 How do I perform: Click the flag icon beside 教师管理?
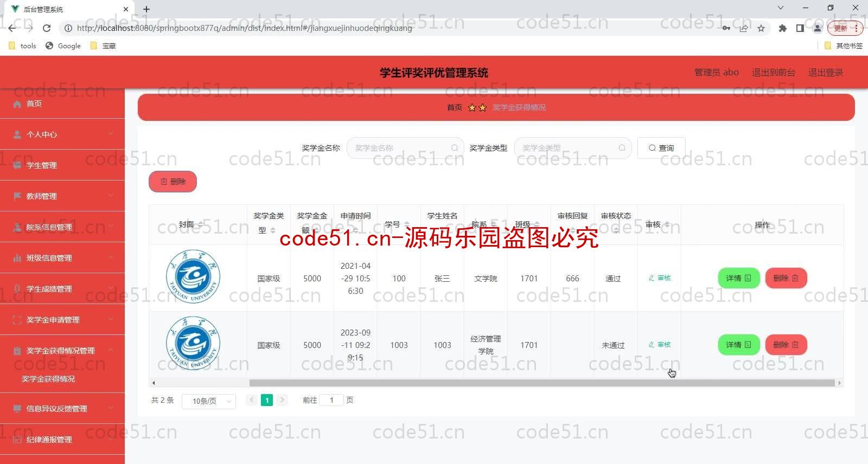[17, 196]
